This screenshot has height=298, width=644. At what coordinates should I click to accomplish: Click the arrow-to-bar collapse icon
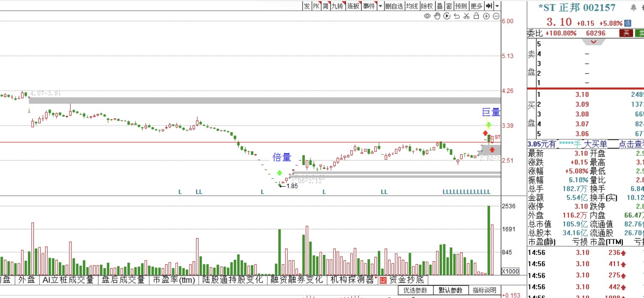(x=489, y=6)
